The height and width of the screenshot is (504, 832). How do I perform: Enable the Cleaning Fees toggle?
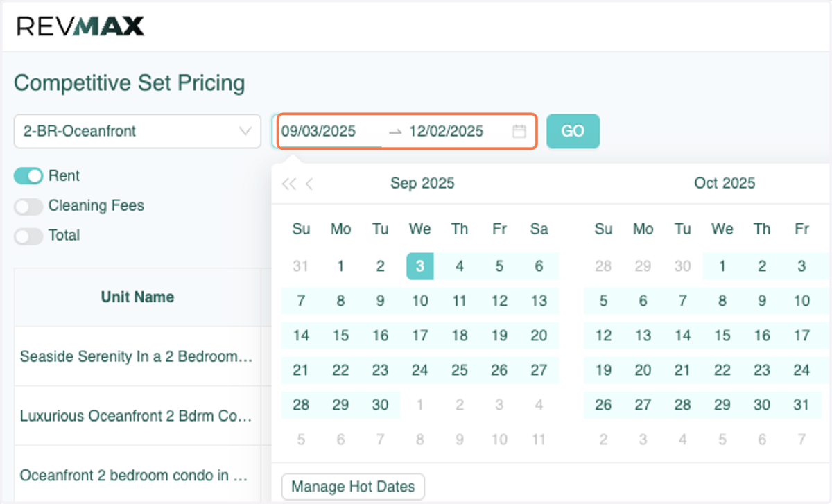point(28,206)
